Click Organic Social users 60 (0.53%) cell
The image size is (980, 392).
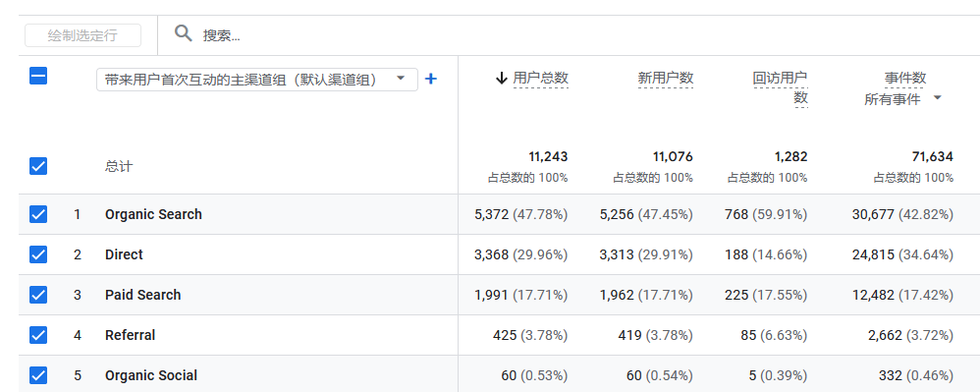tap(534, 375)
